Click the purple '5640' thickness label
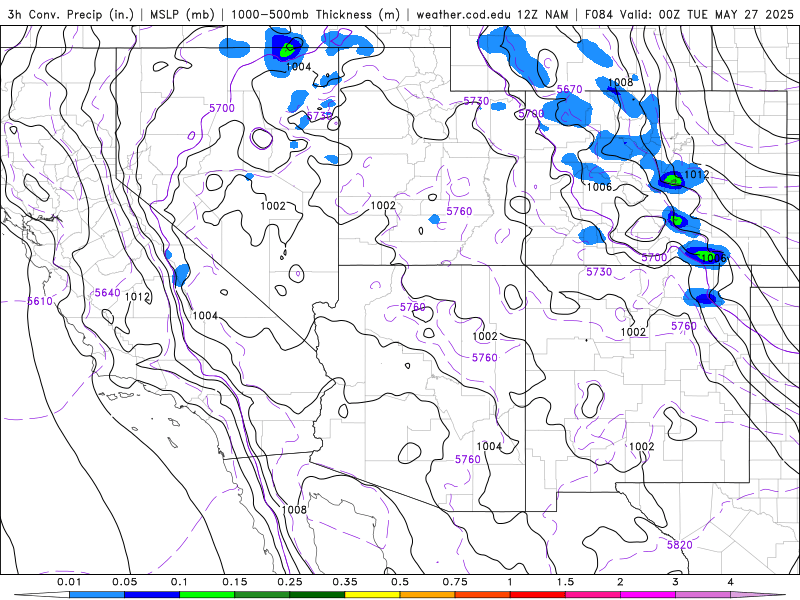The image size is (800, 600). pyautogui.click(x=108, y=292)
